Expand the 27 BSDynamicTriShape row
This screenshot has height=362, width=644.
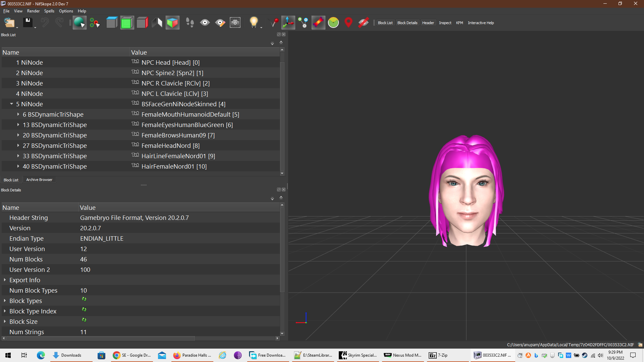(x=18, y=145)
